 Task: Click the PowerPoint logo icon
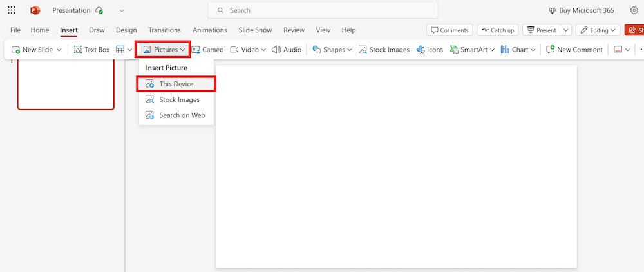35,10
